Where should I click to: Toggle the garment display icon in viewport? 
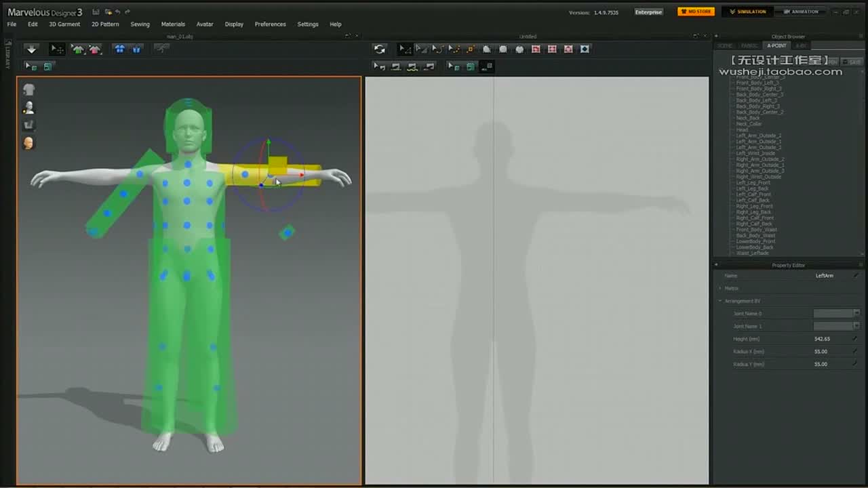[x=28, y=89]
